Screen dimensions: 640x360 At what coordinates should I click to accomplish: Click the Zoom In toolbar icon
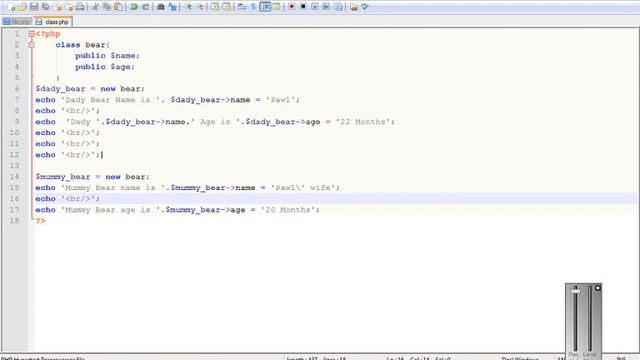(188, 7)
